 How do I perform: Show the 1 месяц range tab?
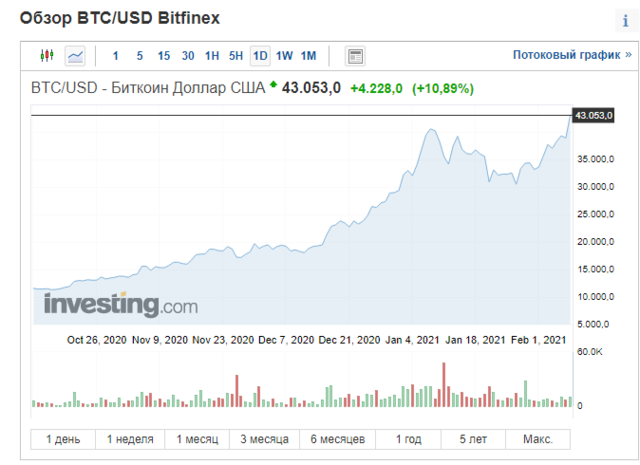coord(197,439)
